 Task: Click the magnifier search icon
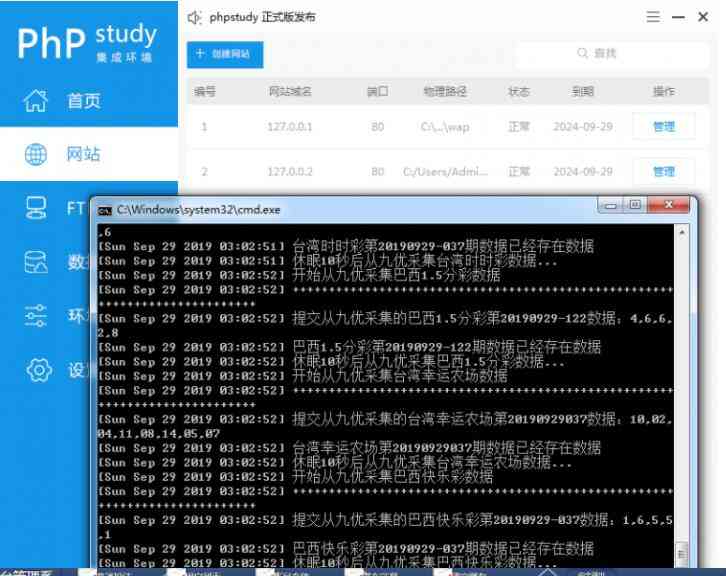[582, 53]
